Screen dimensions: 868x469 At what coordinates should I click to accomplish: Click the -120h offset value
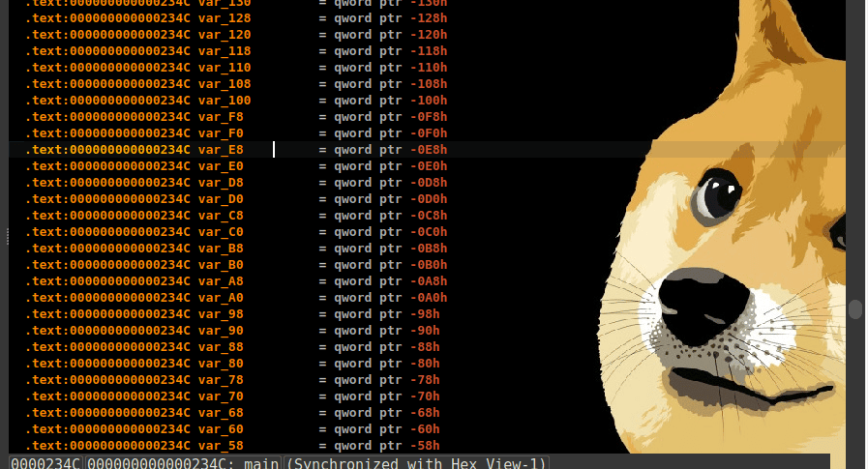pos(429,35)
